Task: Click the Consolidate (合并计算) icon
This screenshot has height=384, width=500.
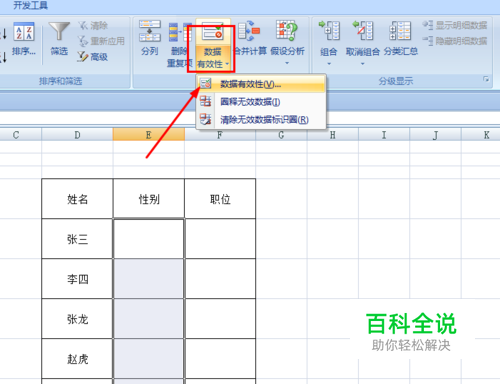Action: point(249,31)
